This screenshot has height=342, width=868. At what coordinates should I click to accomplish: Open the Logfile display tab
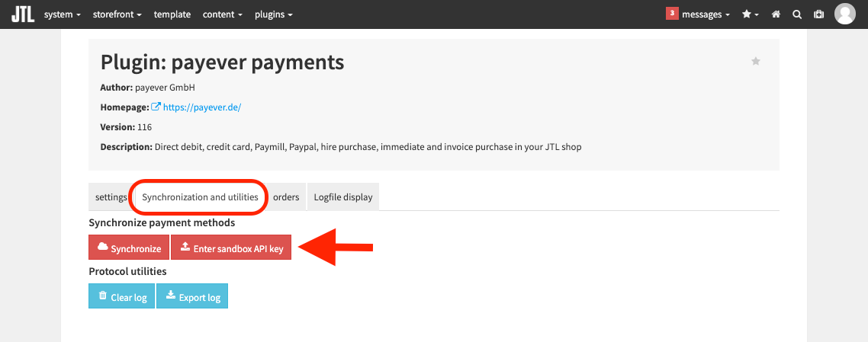(343, 197)
